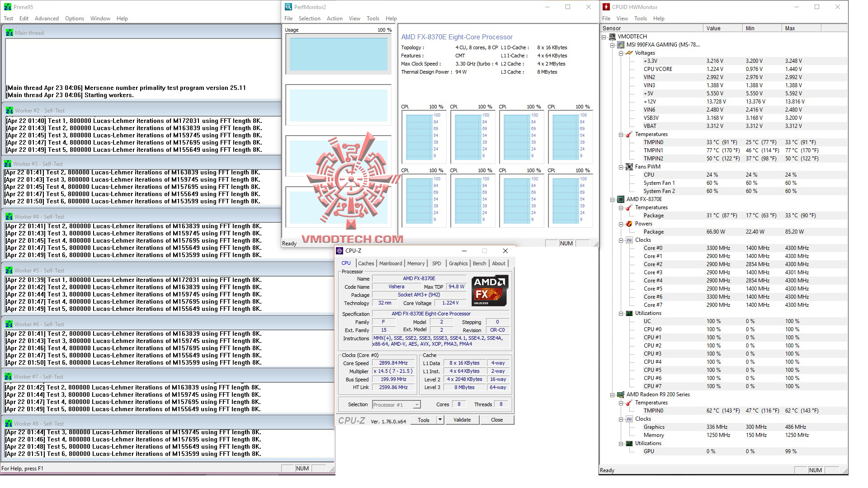Click the CPU-Z title bar icon
Viewport: 868px width, 488px height.
pyautogui.click(x=340, y=251)
